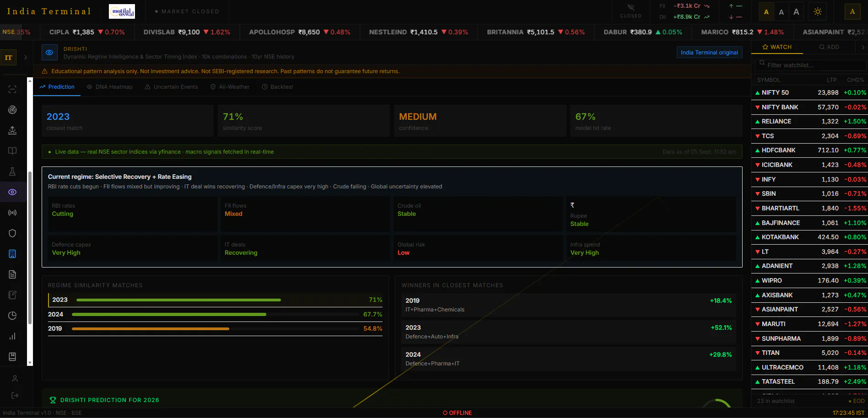
Task: Toggle light theme with sun icon
Action: click(x=818, y=12)
